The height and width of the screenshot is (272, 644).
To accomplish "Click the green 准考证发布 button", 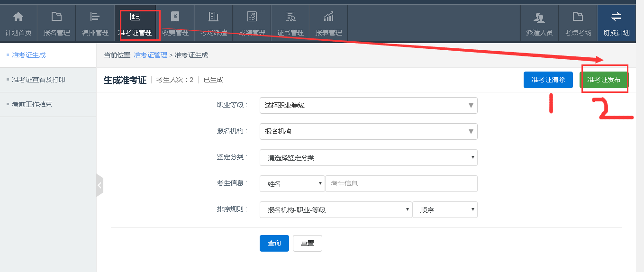I will [x=604, y=80].
